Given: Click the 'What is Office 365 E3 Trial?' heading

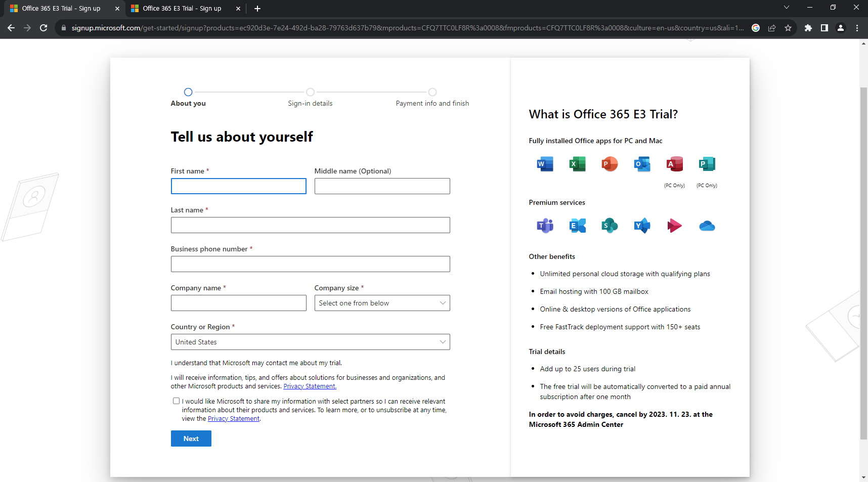Looking at the screenshot, I should (603, 114).
